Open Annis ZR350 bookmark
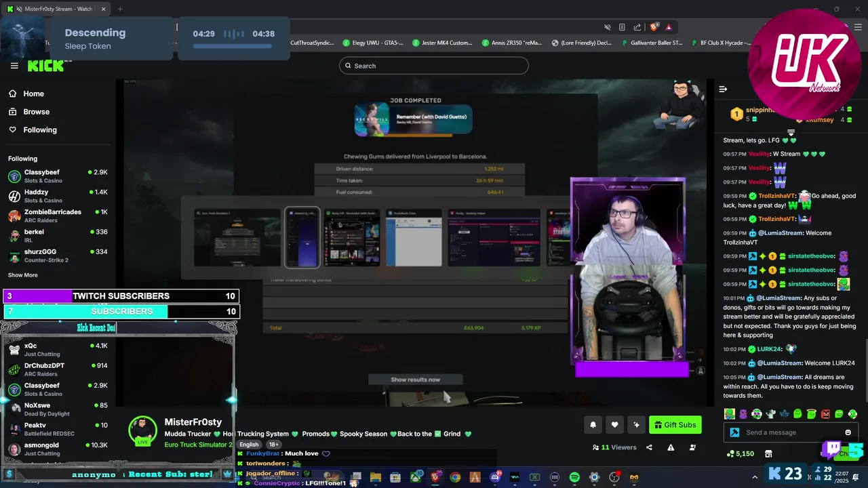The image size is (868, 488). pyautogui.click(x=512, y=43)
